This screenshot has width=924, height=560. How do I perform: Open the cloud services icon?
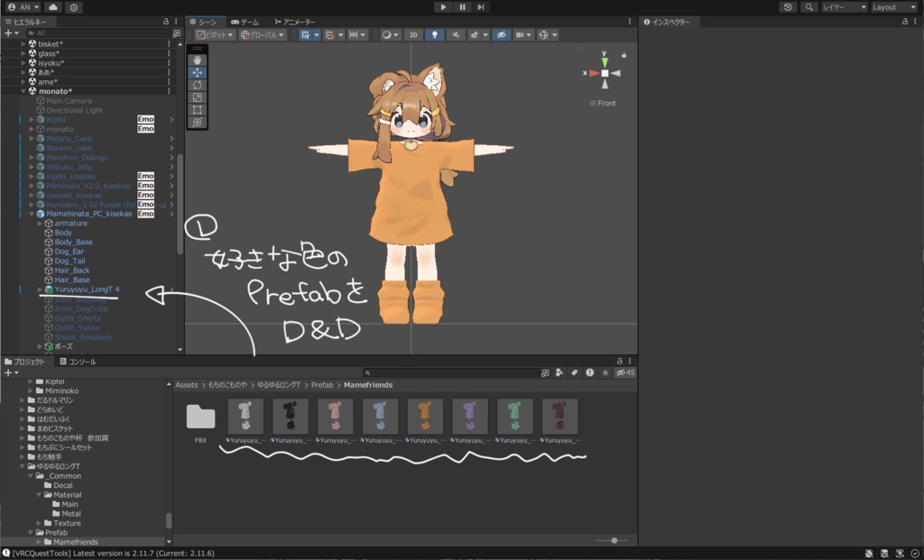53,7
